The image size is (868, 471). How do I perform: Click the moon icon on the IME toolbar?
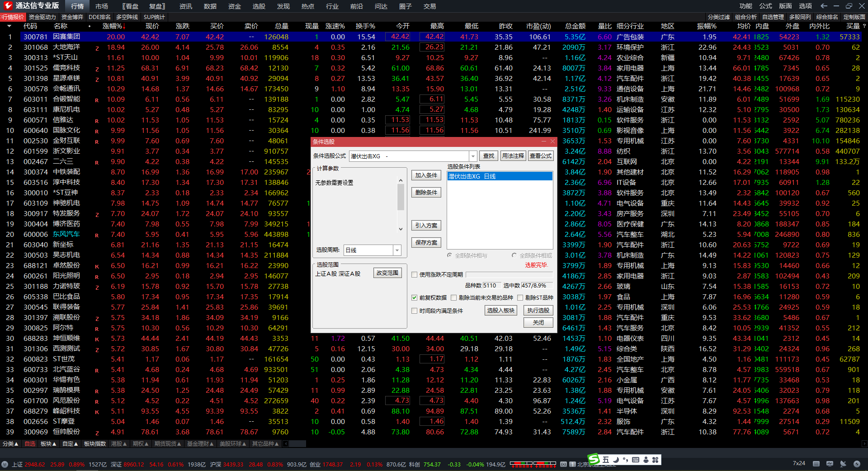click(x=616, y=460)
